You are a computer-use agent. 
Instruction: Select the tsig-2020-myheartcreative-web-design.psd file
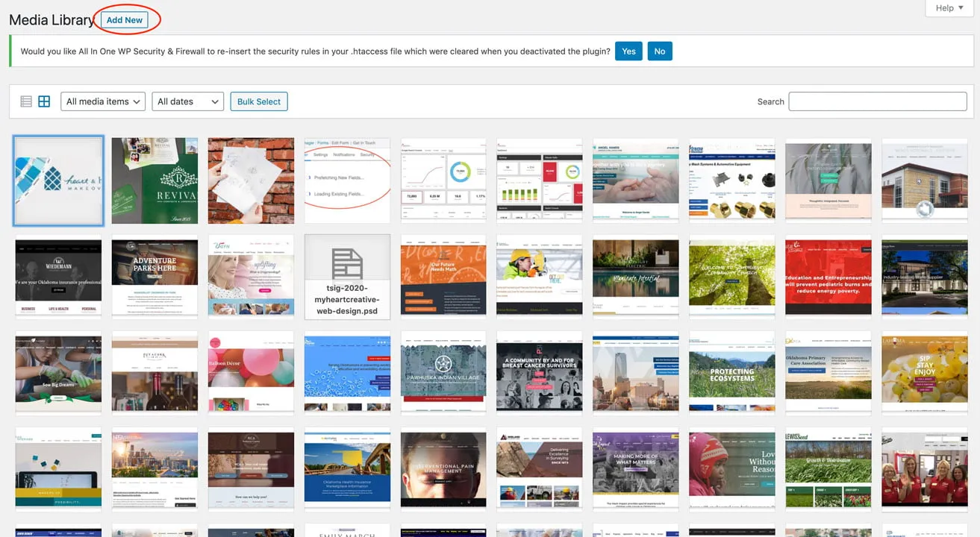point(347,277)
